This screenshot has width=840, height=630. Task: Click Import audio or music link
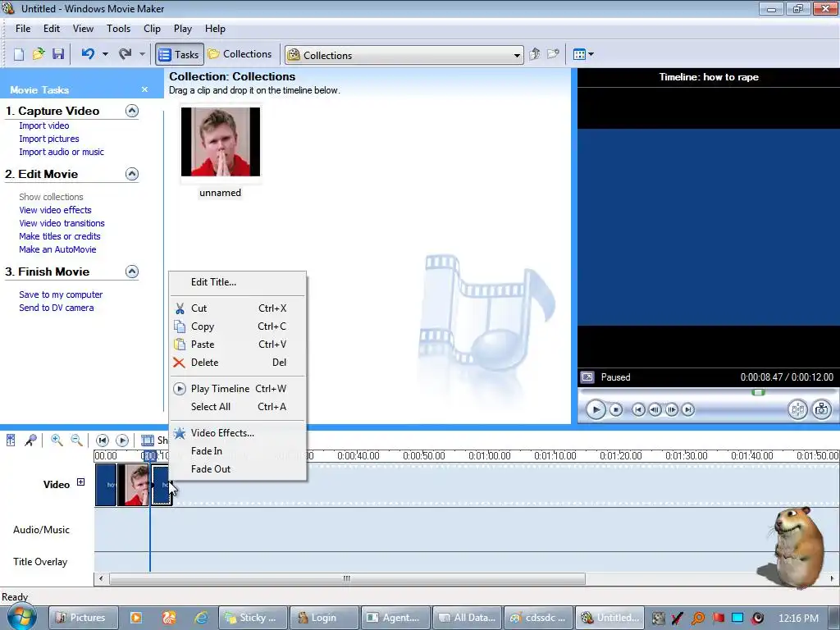62,152
